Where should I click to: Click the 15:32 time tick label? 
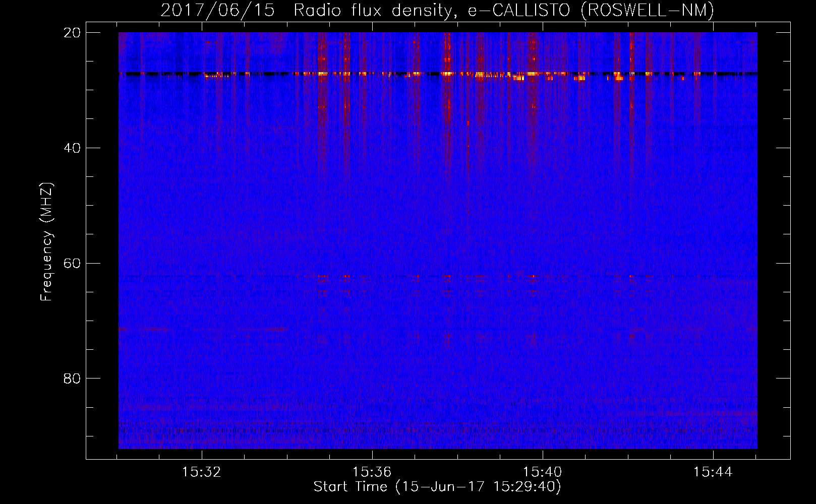[x=202, y=472]
